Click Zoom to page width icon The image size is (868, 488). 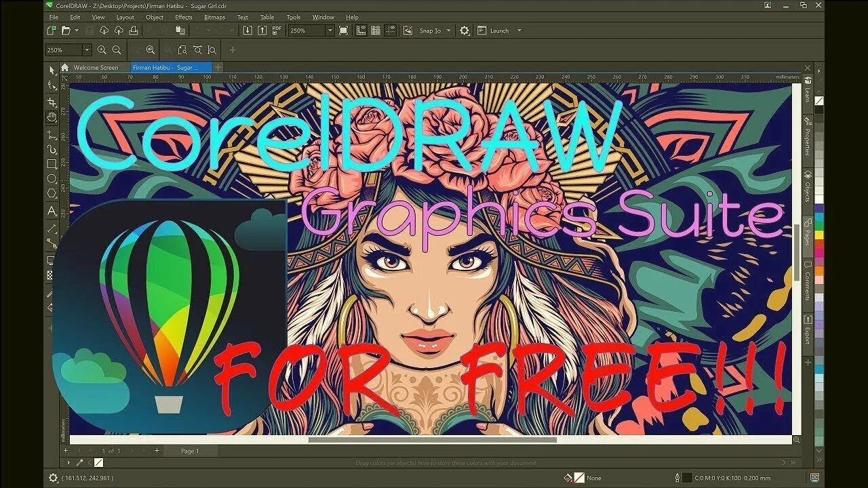pyautogui.click(x=197, y=49)
